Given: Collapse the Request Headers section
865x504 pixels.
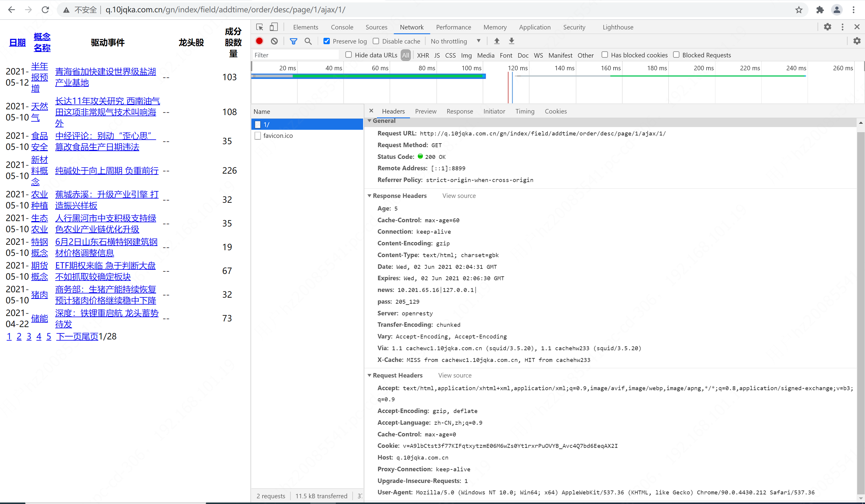Looking at the screenshot, I should 369,375.
